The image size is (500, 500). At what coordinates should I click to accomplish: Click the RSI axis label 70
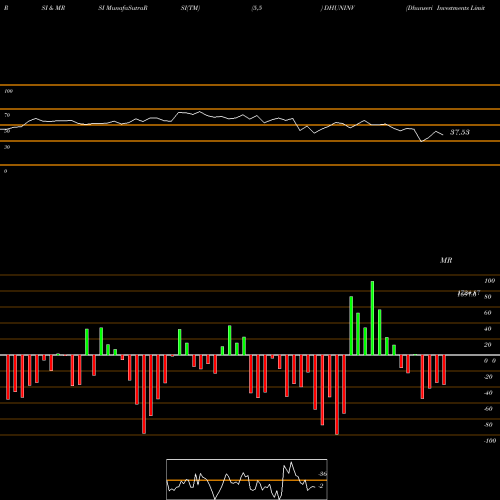[7, 115]
